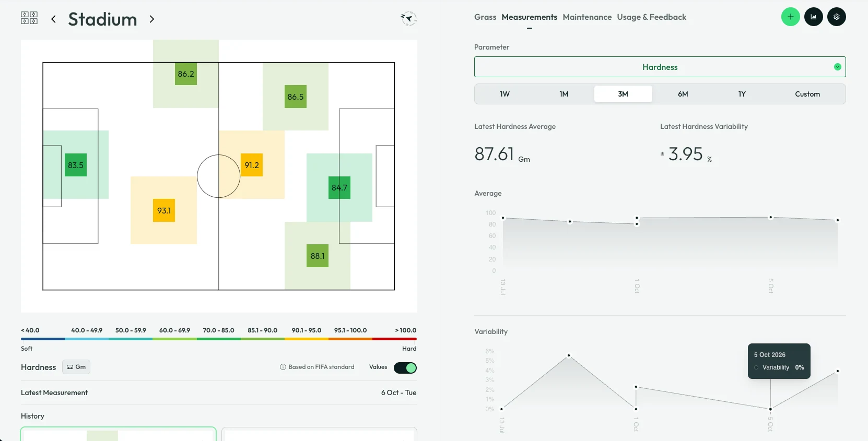The width and height of the screenshot is (868, 441).
Task: Select the Measurements tab
Action: tap(529, 17)
